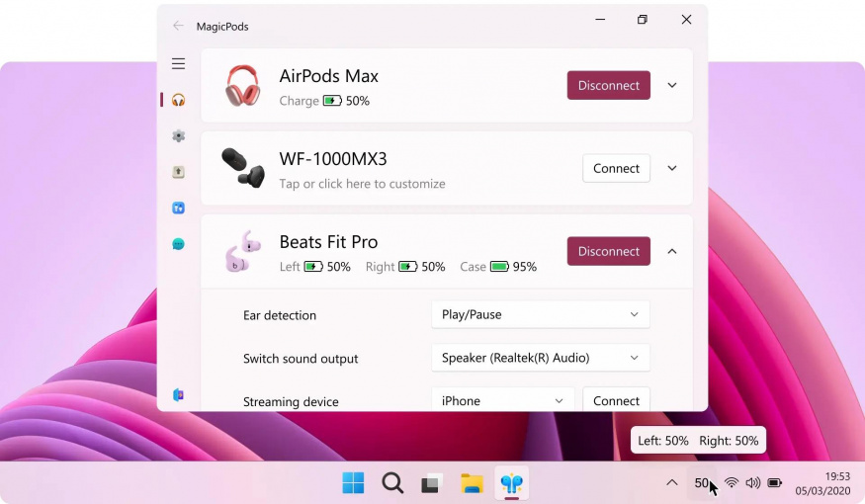Click the Beats Left battery icon
The image size is (865, 504).
tap(313, 267)
